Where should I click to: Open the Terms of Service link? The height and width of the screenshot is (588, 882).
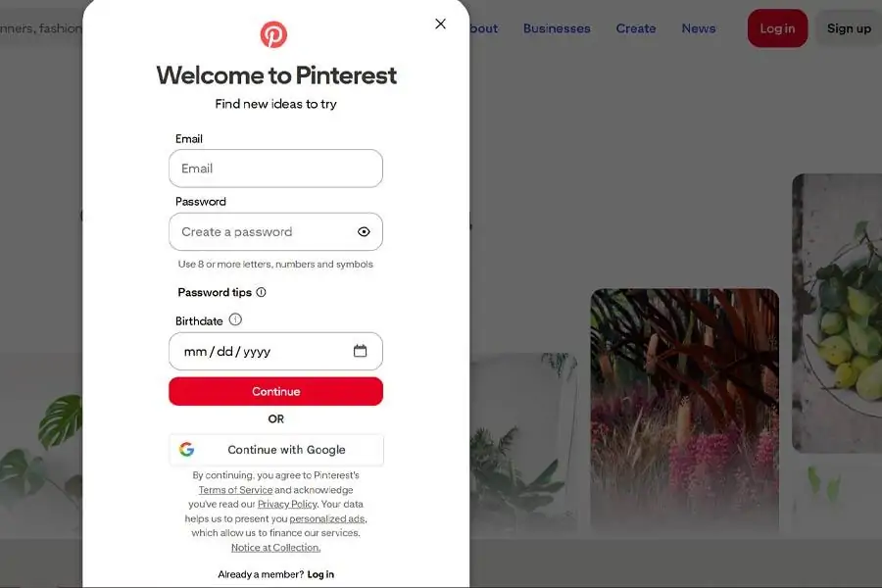pos(235,490)
